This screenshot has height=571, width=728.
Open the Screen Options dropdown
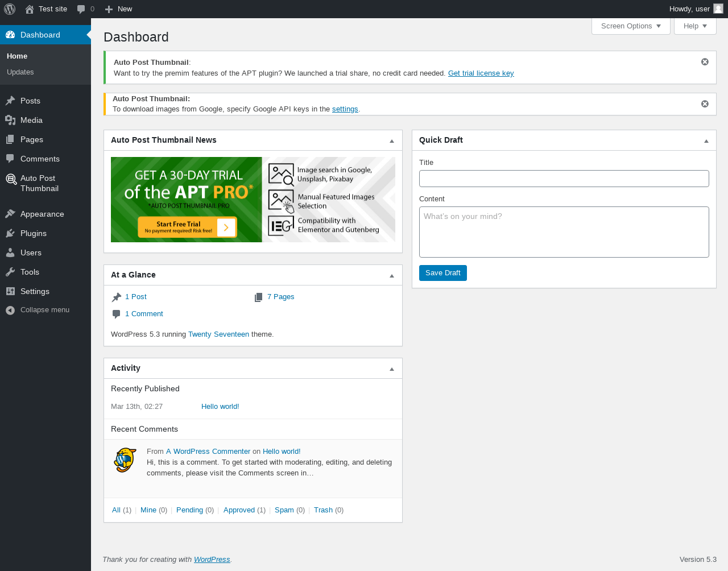click(x=631, y=26)
